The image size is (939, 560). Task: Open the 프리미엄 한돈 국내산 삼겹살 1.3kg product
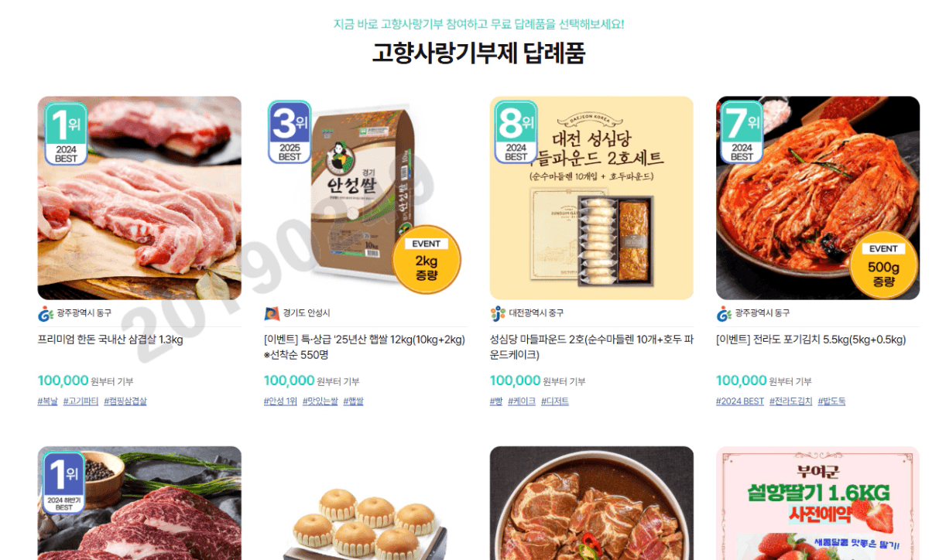tap(111, 340)
